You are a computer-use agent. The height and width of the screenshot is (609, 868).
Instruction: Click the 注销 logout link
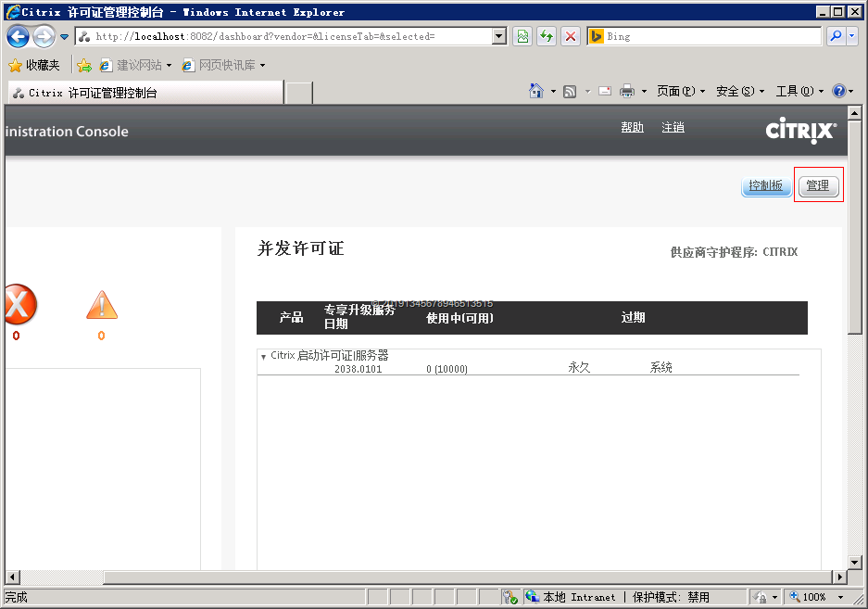pos(673,128)
